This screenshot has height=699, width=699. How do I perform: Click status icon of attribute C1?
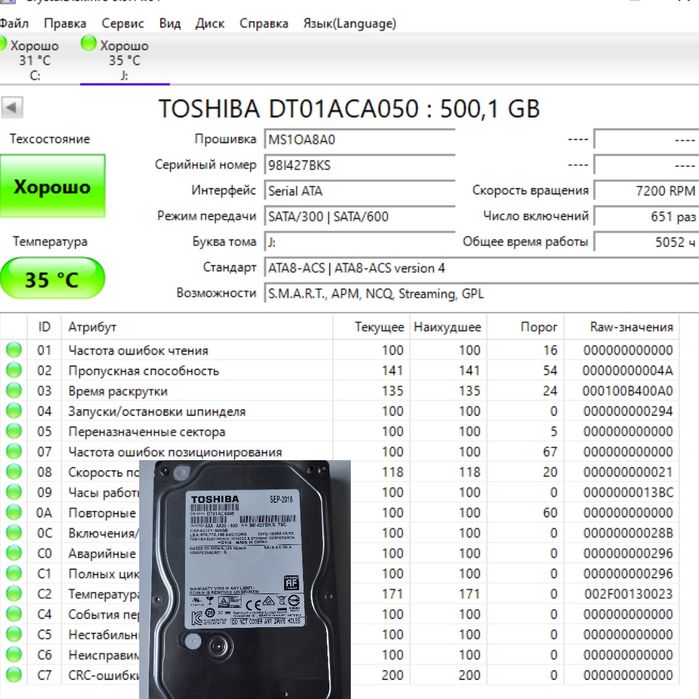point(14,573)
